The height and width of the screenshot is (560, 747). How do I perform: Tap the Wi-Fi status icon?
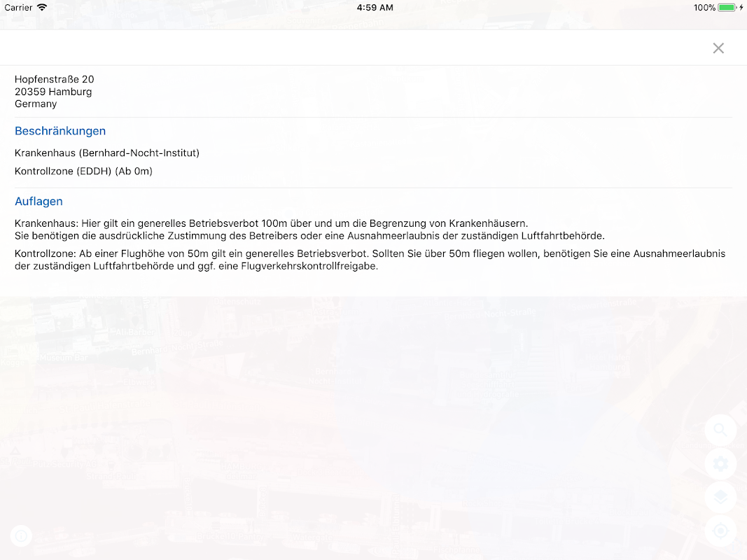point(42,7)
